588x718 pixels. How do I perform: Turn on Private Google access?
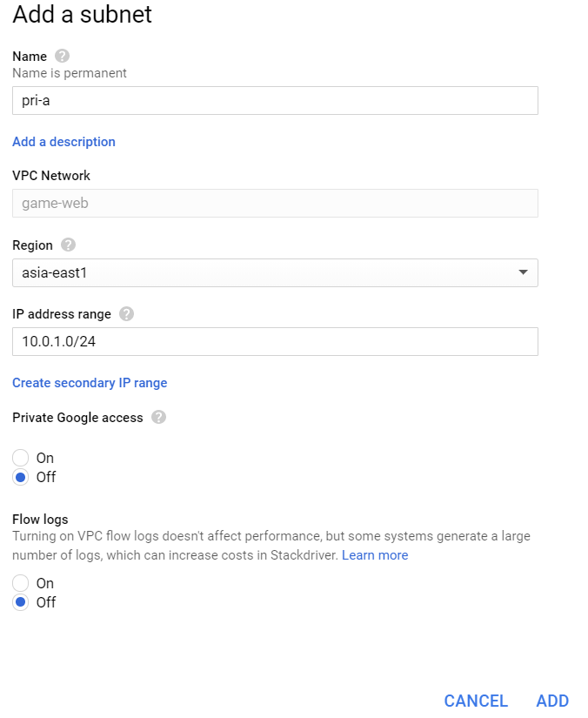21,458
